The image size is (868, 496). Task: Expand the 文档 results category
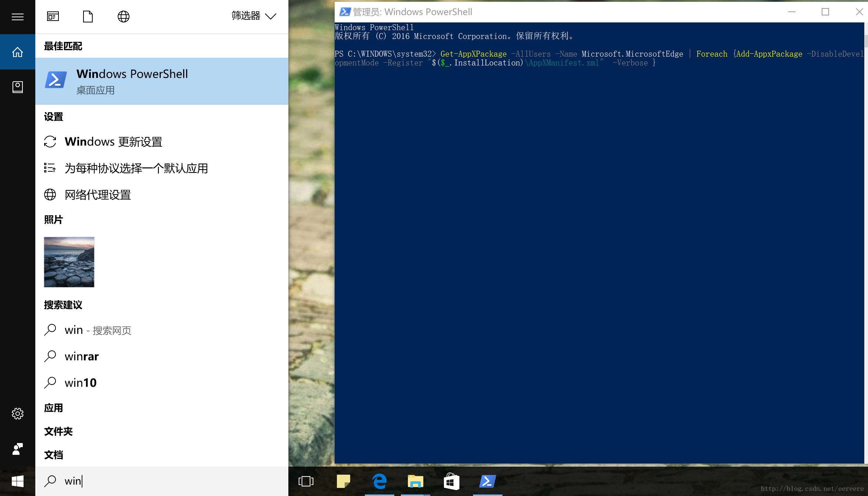tap(54, 455)
